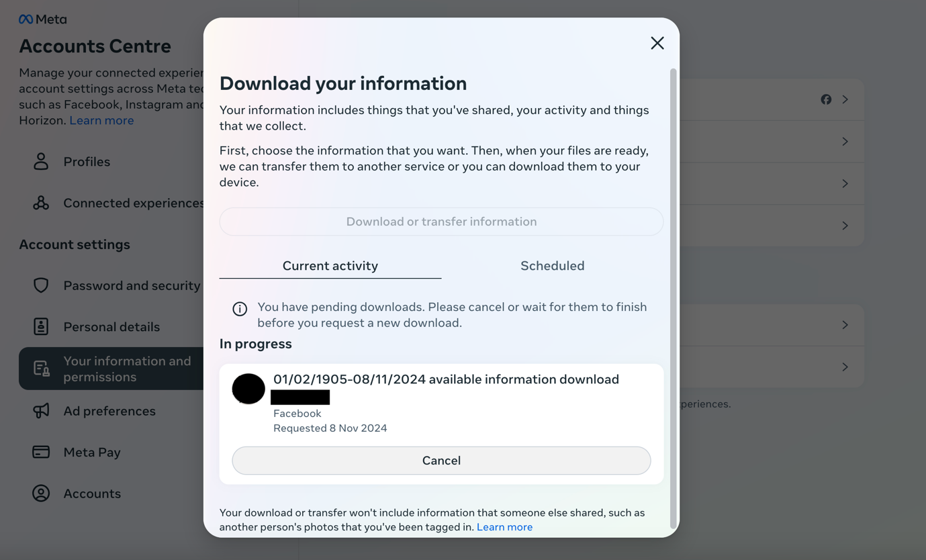Select Your information and permissions menu item
Screen dimensions: 926x560
pyautogui.click(x=111, y=369)
